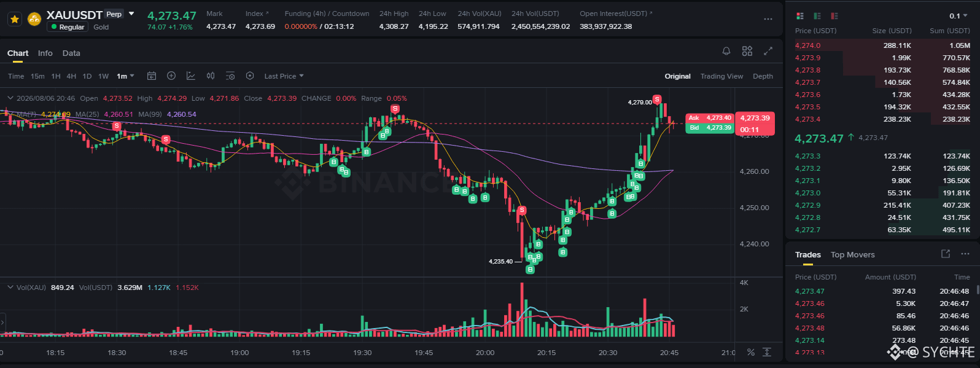This screenshot has height=368, width=980.
Task: Open the 0.1 price grouping dropdown
Action: [959, 16]
